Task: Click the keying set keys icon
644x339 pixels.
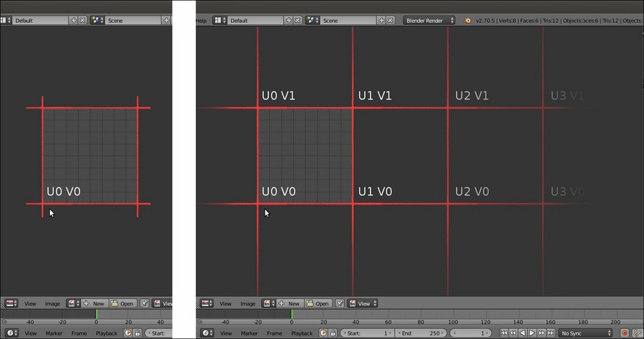Action: (638, 333)
